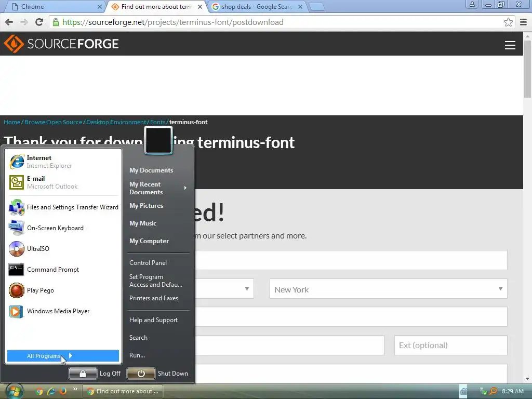The image size is (532, 399).
Task: Open Internet Explorer from Start menu
Action: (63, 162)
